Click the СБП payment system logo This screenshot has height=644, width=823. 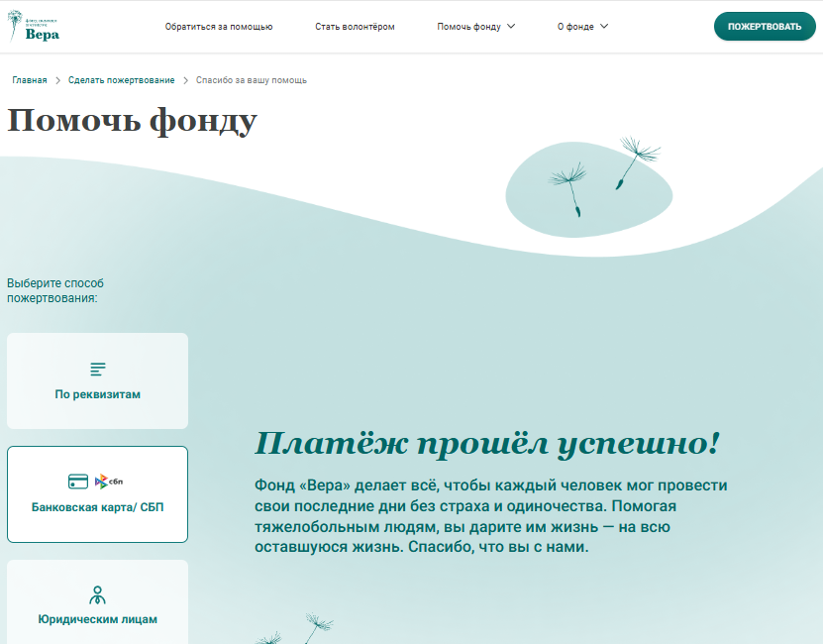click(x=109, y=482)
